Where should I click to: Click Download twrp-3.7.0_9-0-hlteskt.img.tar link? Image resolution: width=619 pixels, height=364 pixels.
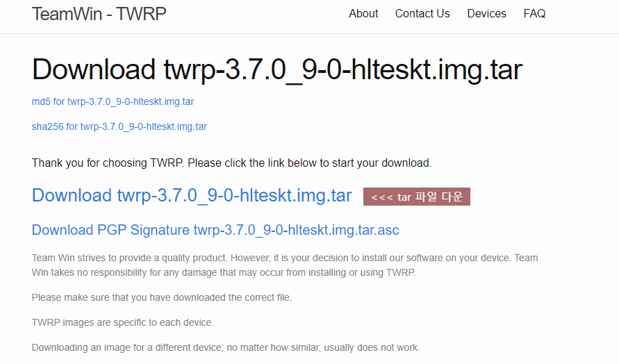click(192, 196)
